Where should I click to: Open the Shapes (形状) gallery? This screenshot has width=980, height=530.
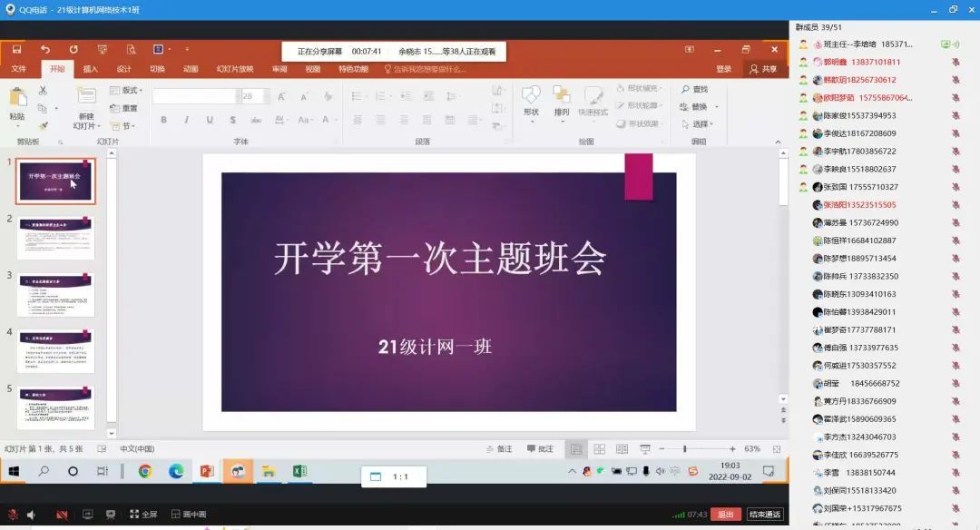(x=531, y=103)
